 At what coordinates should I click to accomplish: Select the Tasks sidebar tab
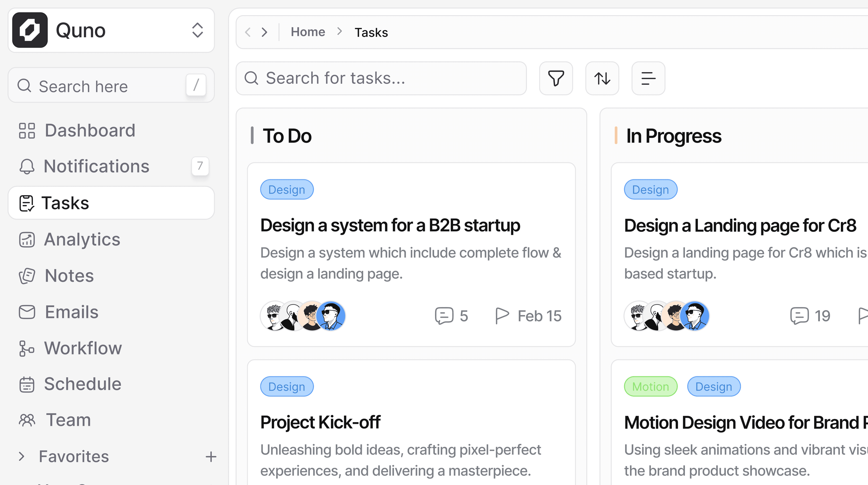pos(65,203)
